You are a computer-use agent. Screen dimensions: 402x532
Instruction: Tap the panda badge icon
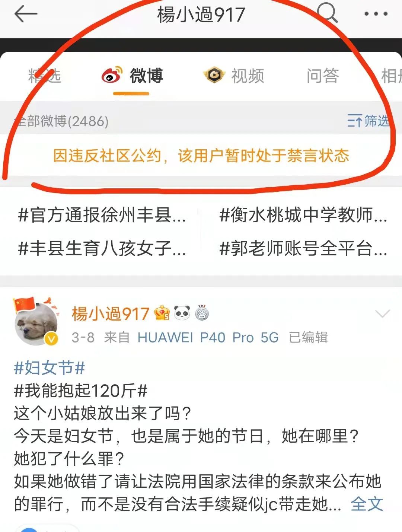click(182, 313)
